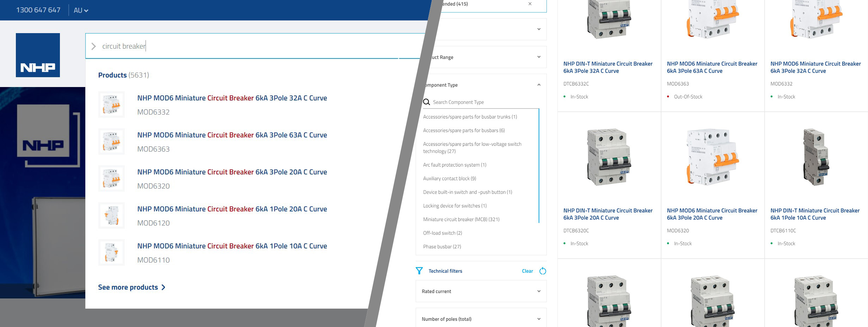This screenshot has width=868, height=327.
Task: Click the component type list scrollbar
Action: pyautogui.click(x=539, y=166)
